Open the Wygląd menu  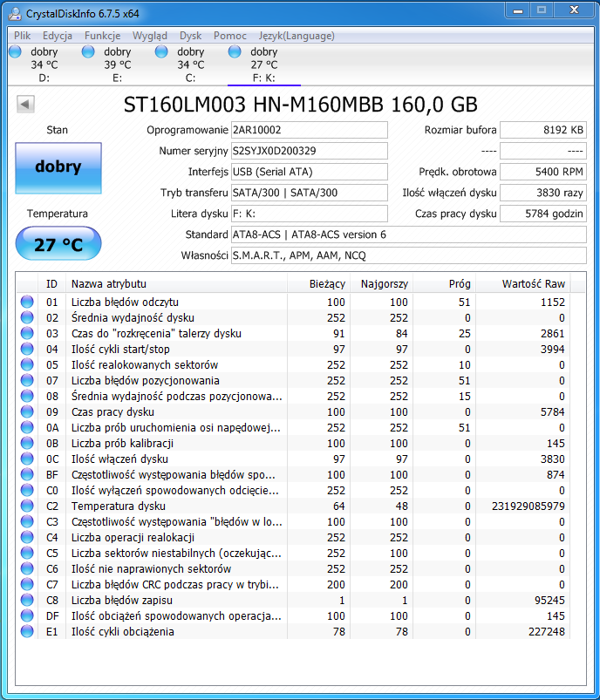[x=150, y=36]
